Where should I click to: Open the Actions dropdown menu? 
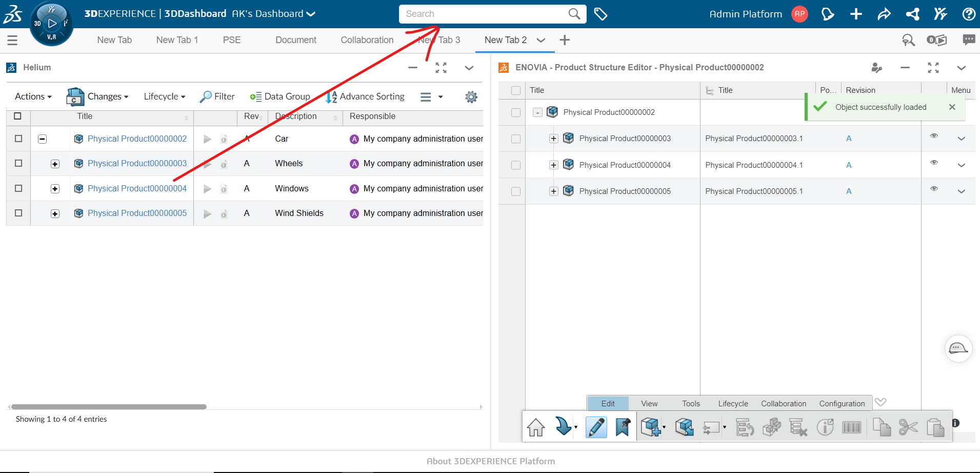pyautogui.click(x=33, y=96)
